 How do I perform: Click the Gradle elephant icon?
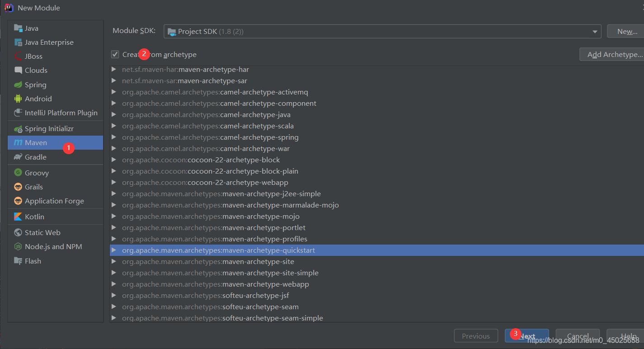pyautogui.click(x=18, y=157)
